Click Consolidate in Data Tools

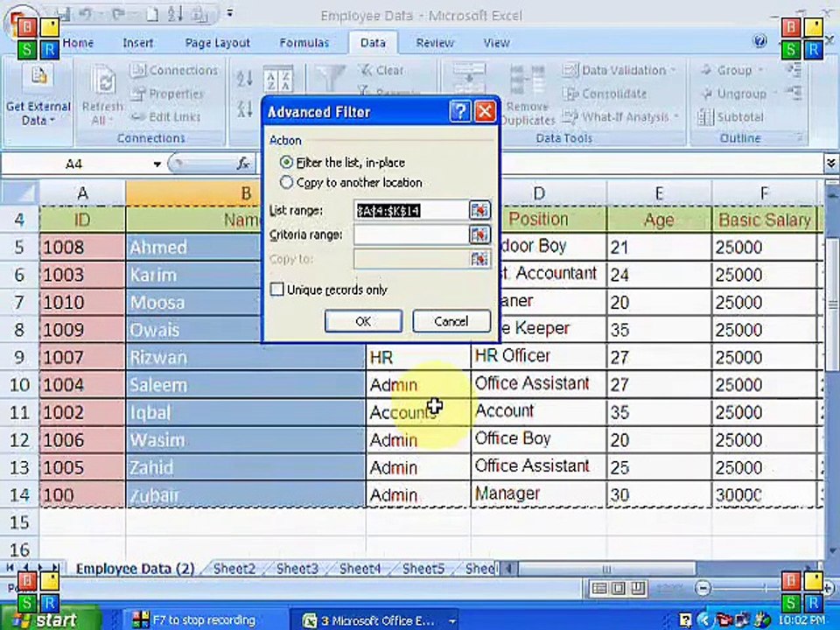pos(605,94)
